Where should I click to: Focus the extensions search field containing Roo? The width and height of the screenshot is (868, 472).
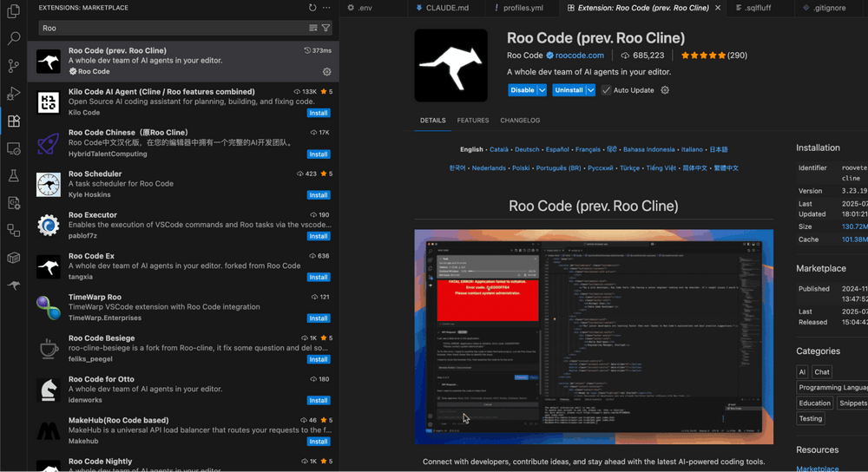click(173, 28)
